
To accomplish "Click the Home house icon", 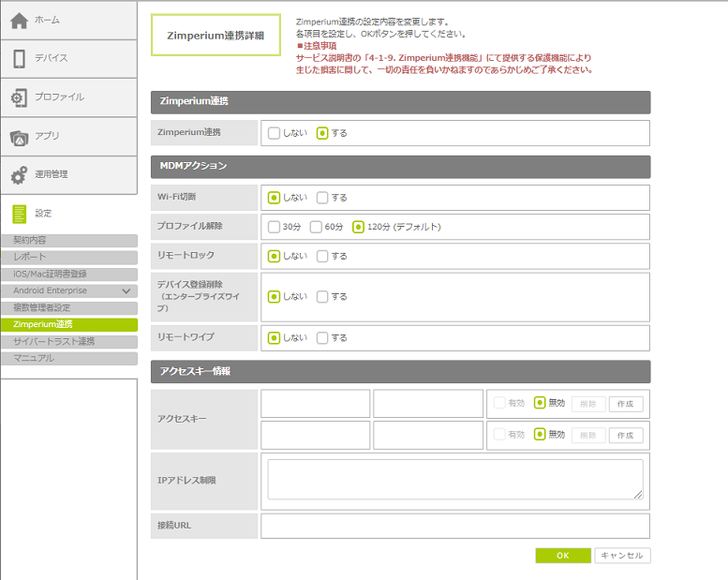I will tap(19, 21).
